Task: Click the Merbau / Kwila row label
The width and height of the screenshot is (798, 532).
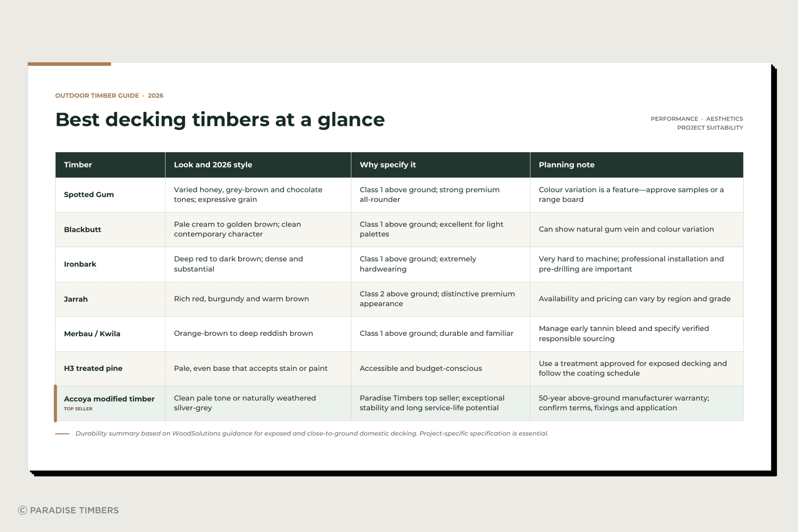Action: 92,334
